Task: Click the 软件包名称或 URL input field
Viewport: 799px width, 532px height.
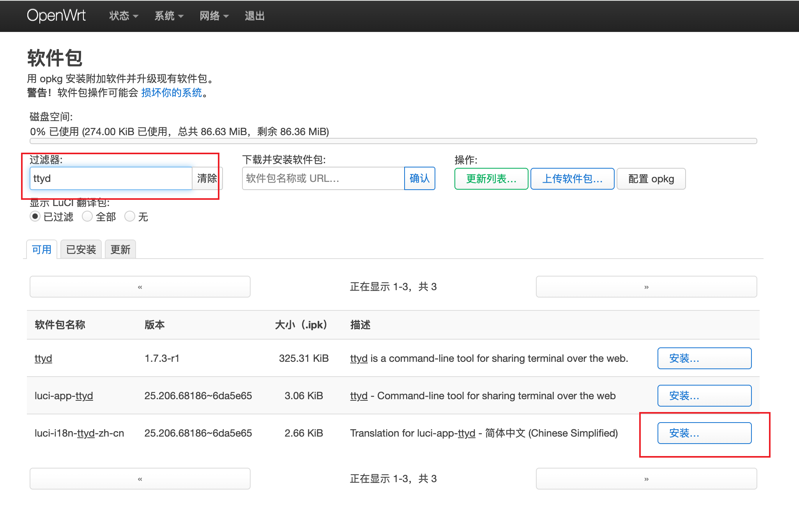Action: coord(323,178)
